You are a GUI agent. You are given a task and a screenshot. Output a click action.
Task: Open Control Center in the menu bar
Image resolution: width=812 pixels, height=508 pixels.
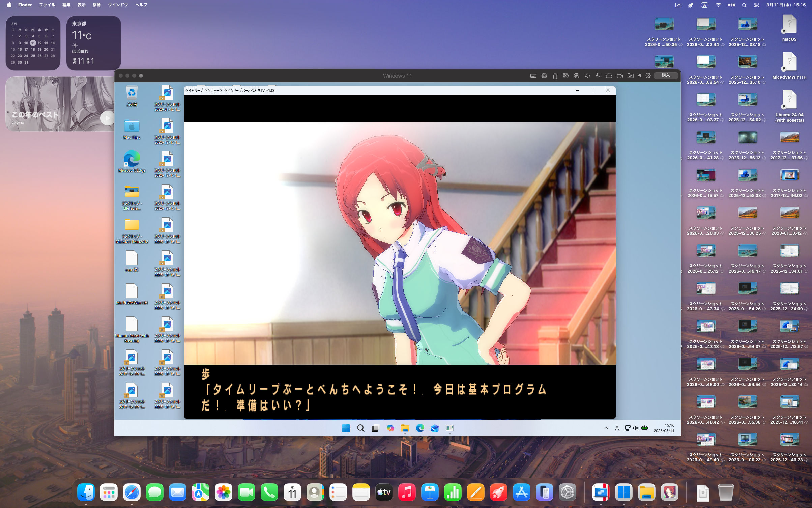[756, 5]
